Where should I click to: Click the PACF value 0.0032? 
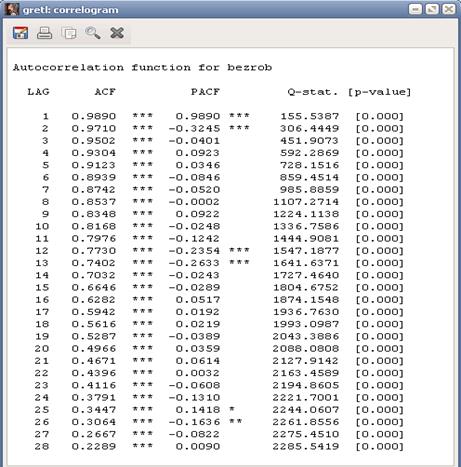point(198,373)
